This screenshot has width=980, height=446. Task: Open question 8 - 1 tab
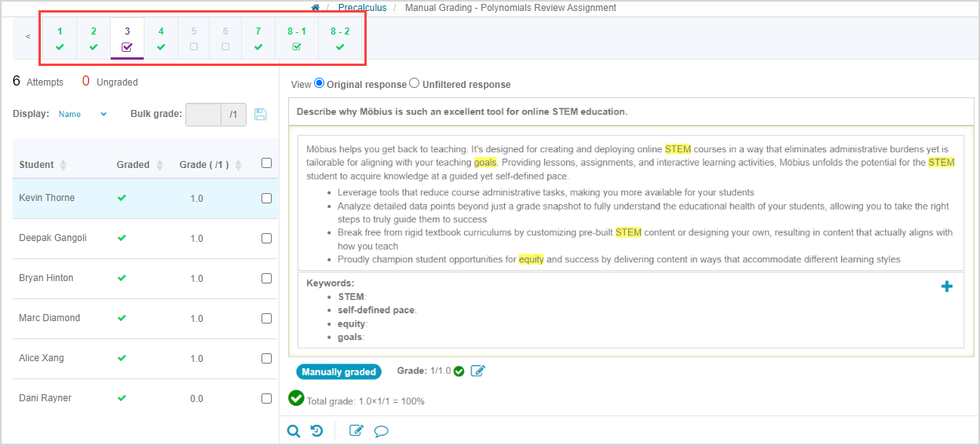pos(296,38)
